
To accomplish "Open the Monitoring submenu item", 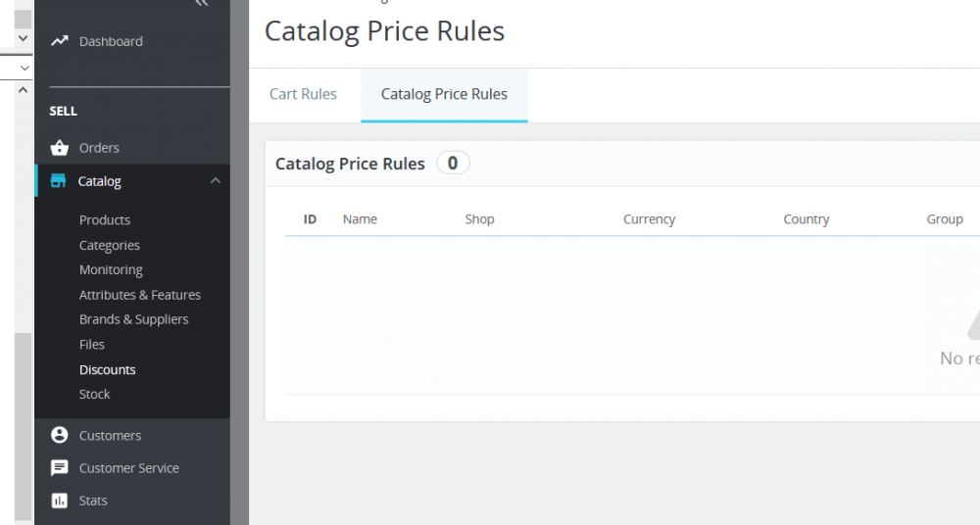I will (111, 269).
